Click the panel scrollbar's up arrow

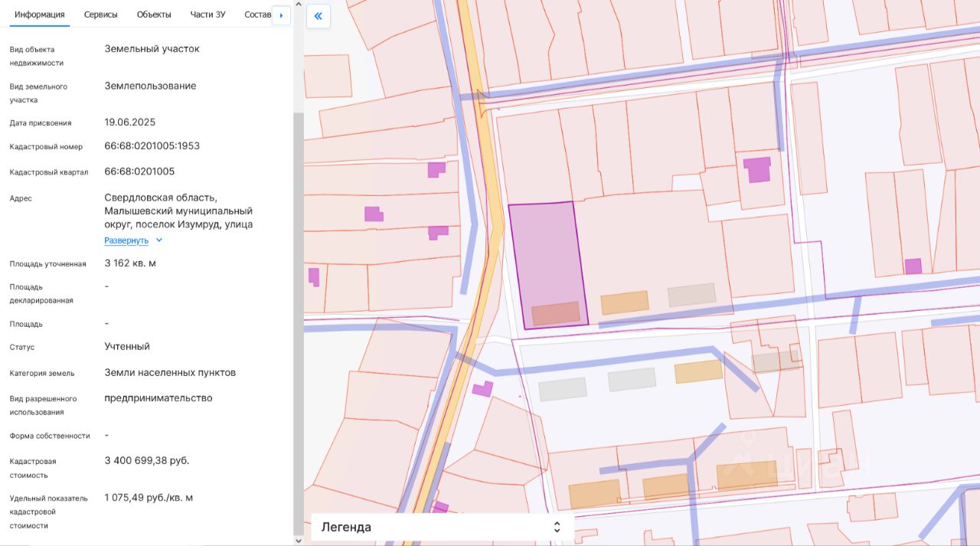(299, 5)
